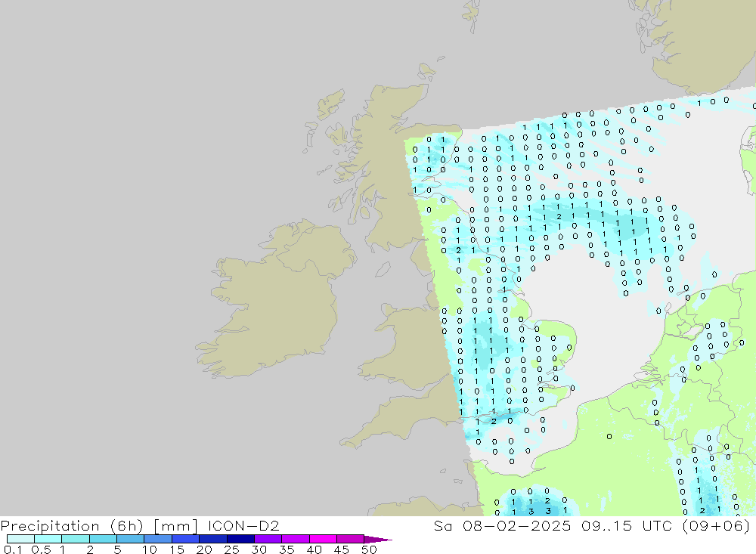Click the 45–50 mm legend swatch
The image size is (756, 554).
350,539
